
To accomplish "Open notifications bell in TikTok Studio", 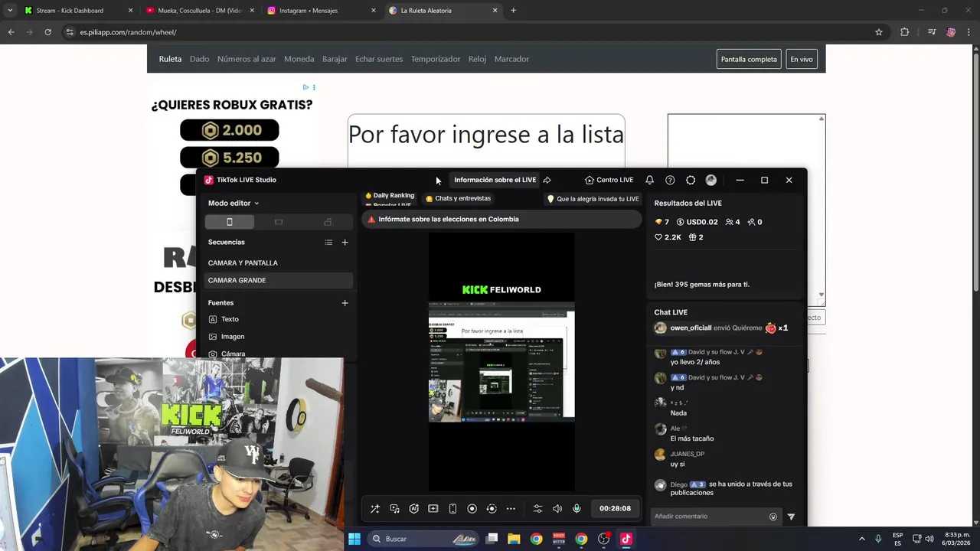I will 649,180.
